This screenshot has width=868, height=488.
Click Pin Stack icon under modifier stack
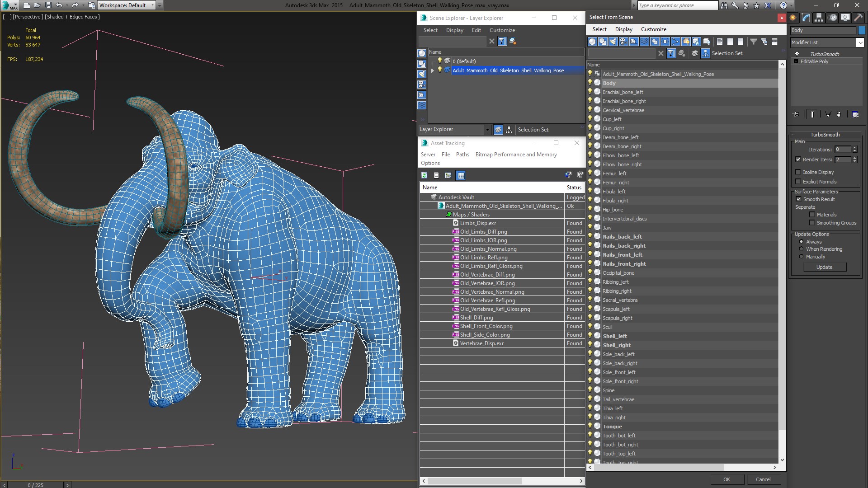click(797, 114)
